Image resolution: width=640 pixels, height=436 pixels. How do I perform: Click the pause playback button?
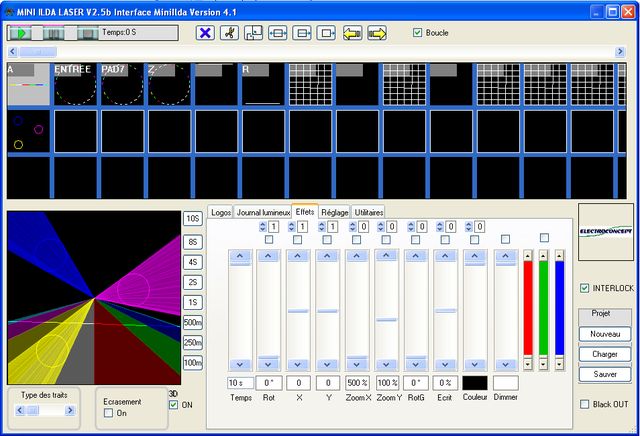point(53,33)
